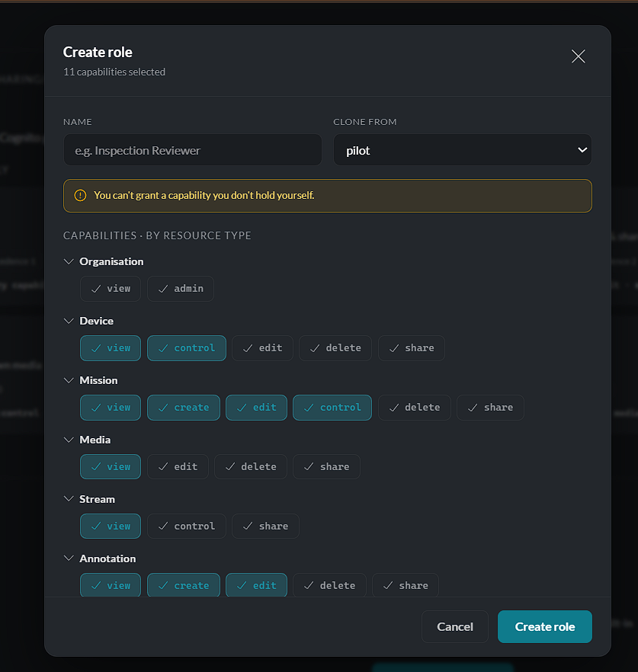The width and height of the screenshot is (638, 672).
Task: Click the Create role dialog title
Action: pyautogui.click(x=98, y=53)
